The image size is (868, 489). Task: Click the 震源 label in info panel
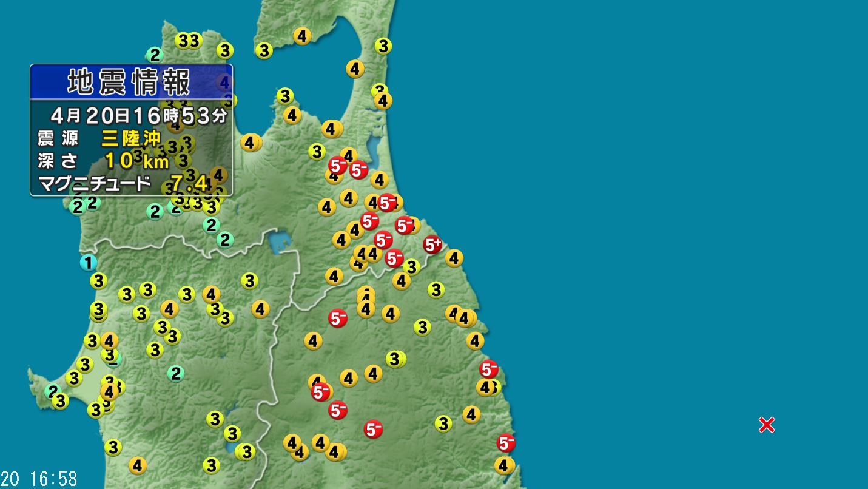point(58,139)
